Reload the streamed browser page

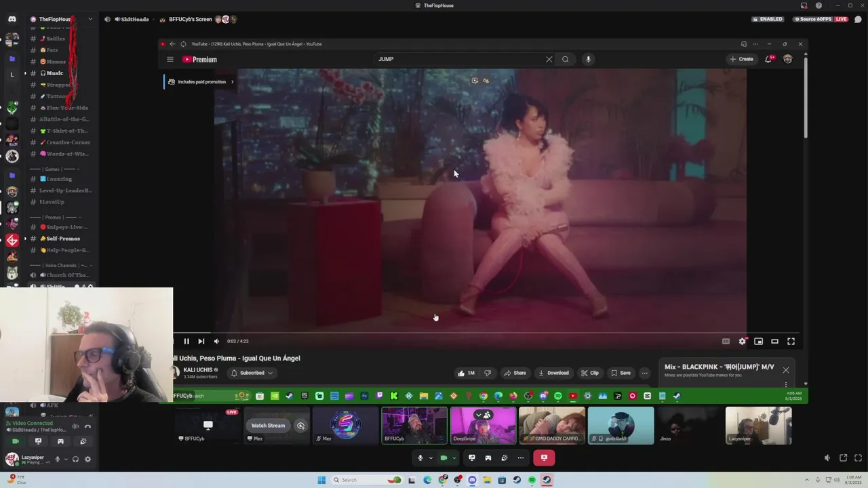(183, 44)
